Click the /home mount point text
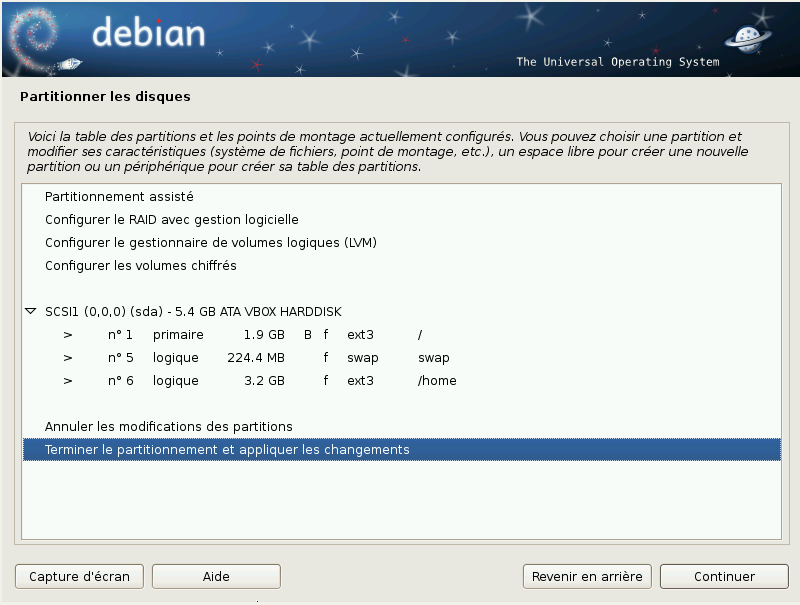800x605 pixels. pos(437,381)
